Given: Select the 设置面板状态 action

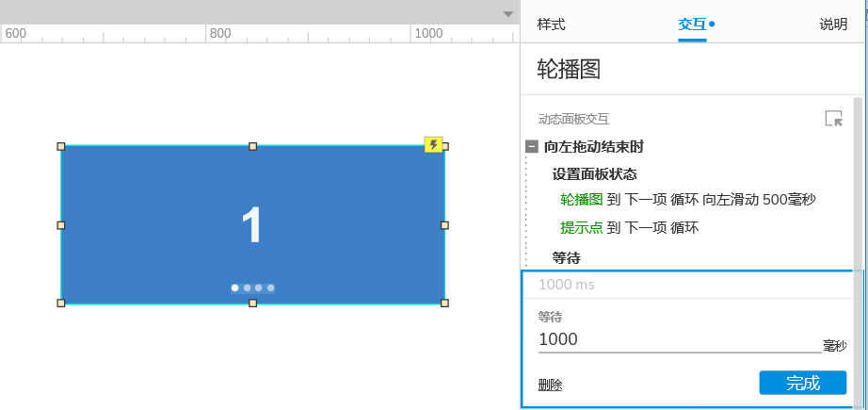Looking at the screenshot, I should pos(595,174).
